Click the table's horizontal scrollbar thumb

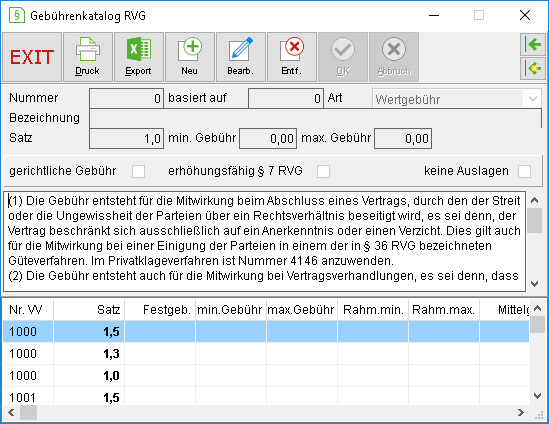click(x=28, y=412)
